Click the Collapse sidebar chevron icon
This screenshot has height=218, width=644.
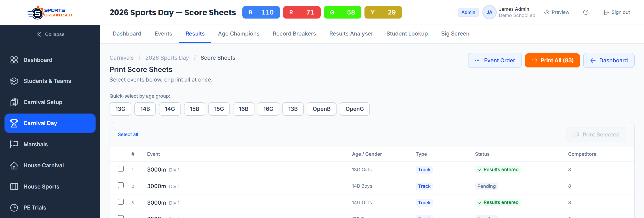pos(39,34)
